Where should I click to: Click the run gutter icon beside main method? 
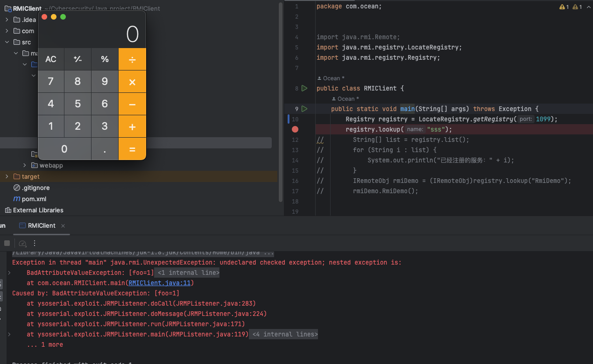click(304, 109)
